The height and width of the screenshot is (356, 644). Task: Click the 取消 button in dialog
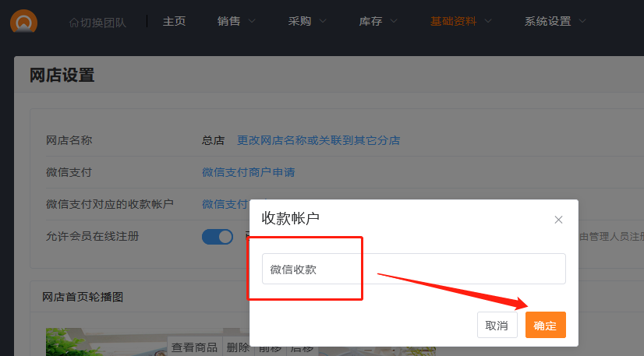click(497, 326)
